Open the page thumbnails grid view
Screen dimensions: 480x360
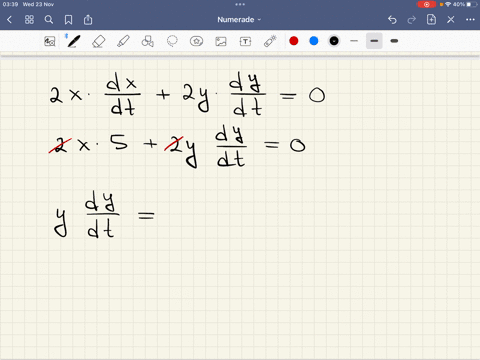29,20
